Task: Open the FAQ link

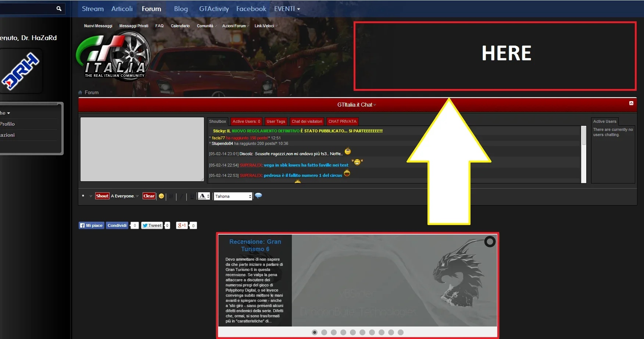Action: [x=160, y=26]
